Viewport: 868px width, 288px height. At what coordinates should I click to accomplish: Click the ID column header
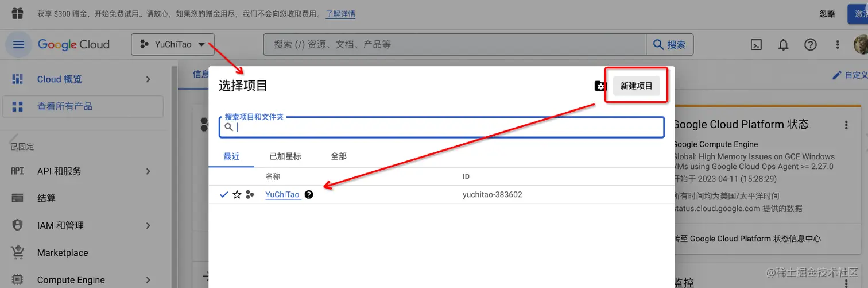click(466, 176)
